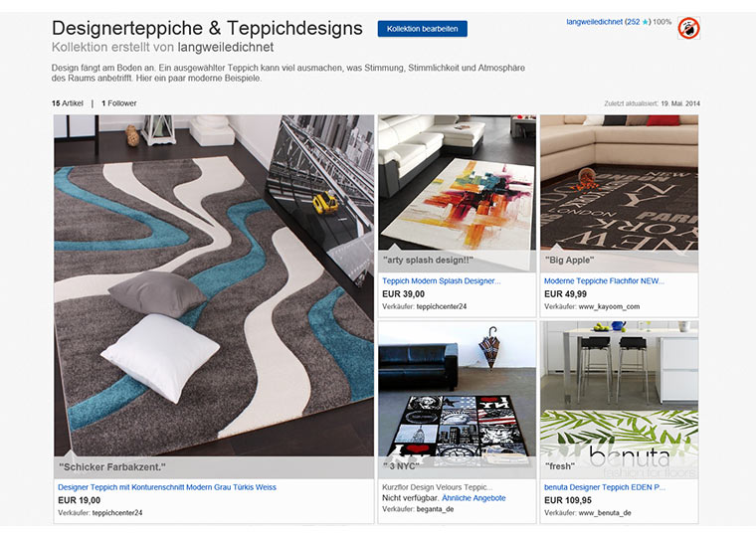Click the user avatar icon beside the feedback score
756x539 pixels.
tap(688, 28)
